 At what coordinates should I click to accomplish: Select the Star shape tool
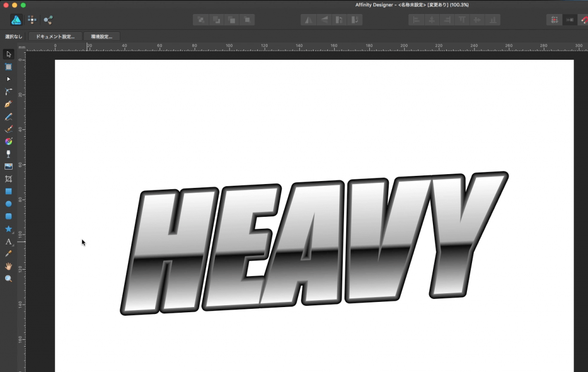point(9,229)
